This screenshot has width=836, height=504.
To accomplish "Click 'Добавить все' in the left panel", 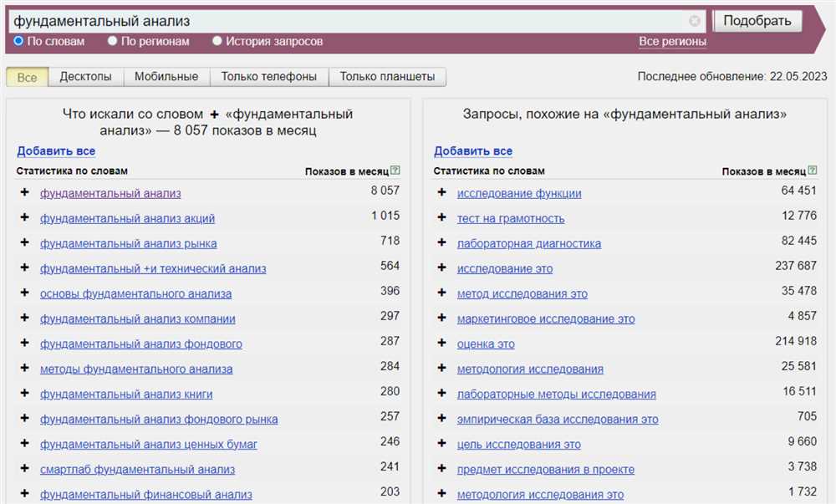I will (x=56, y=150).
